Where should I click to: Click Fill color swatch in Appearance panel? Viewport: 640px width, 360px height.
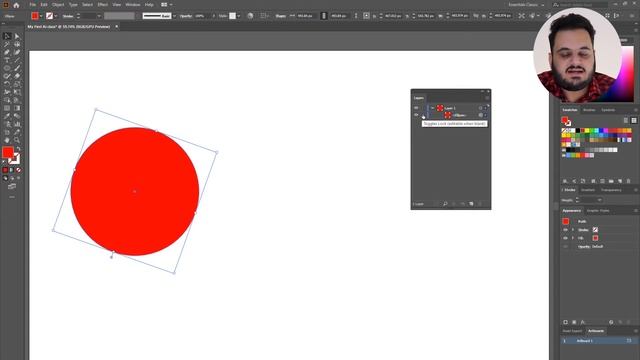point(595,238)
